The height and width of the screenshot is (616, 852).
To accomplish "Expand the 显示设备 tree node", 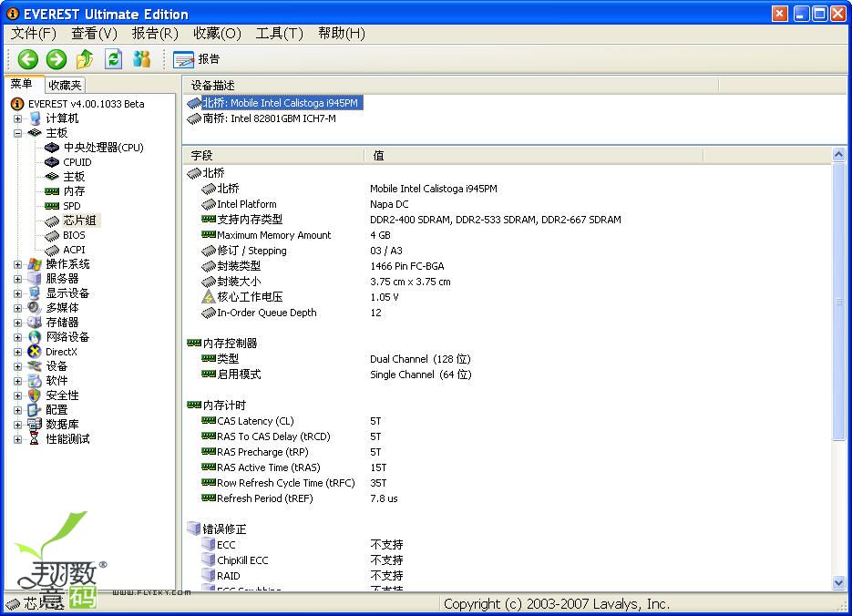I will pyautogui.click(x=18, y=294).
